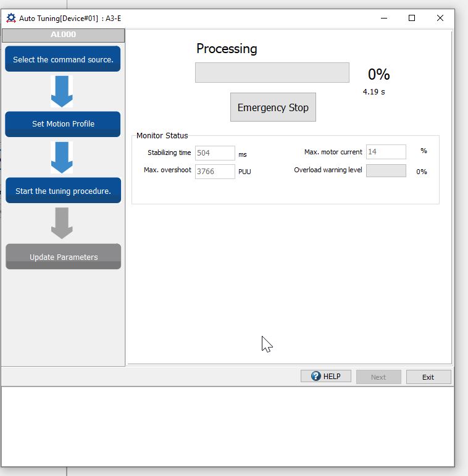Viewport: 468px width, 476px height.
Task: Click the 4.19 s elapsed time text
Action: coord(374,91)
